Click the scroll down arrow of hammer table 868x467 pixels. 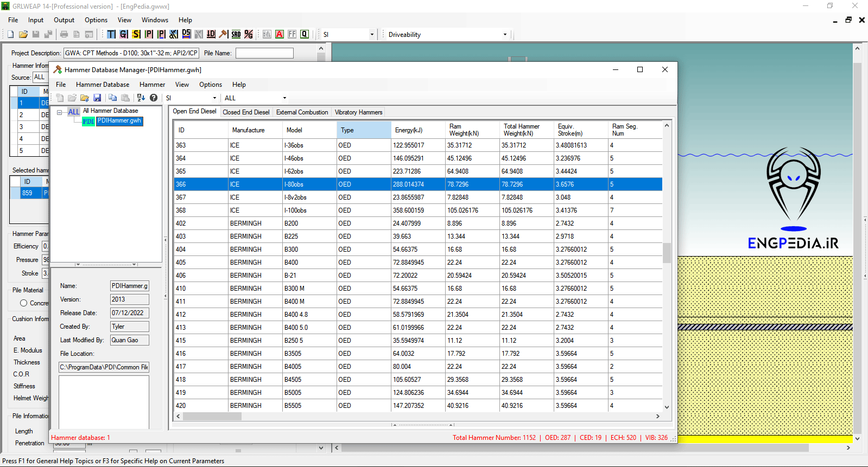[667, 407]
